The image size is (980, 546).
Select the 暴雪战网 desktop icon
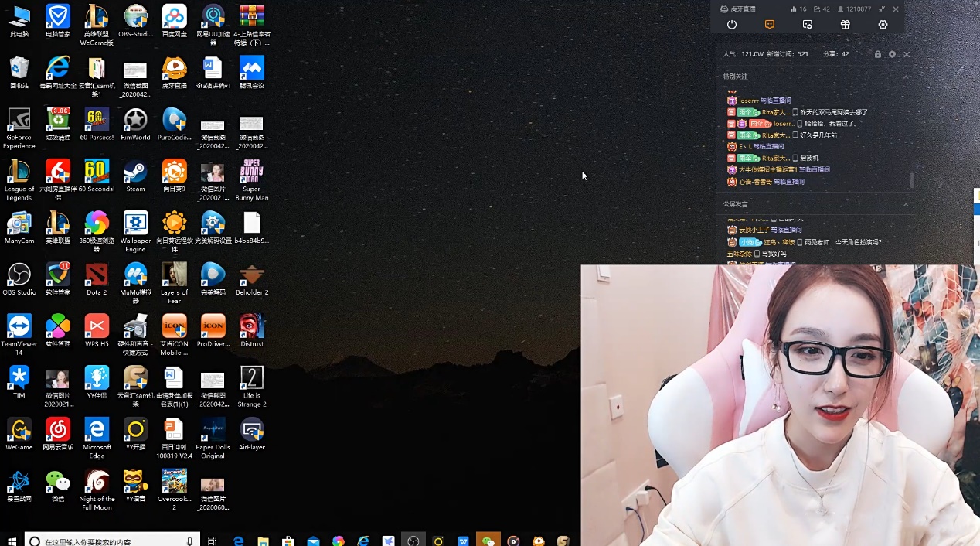pos(19,486)
